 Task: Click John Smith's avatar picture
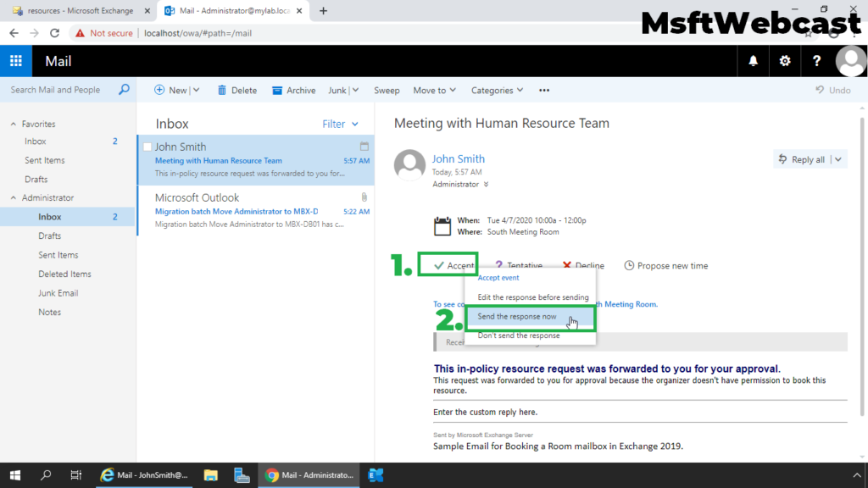[409, 165]
